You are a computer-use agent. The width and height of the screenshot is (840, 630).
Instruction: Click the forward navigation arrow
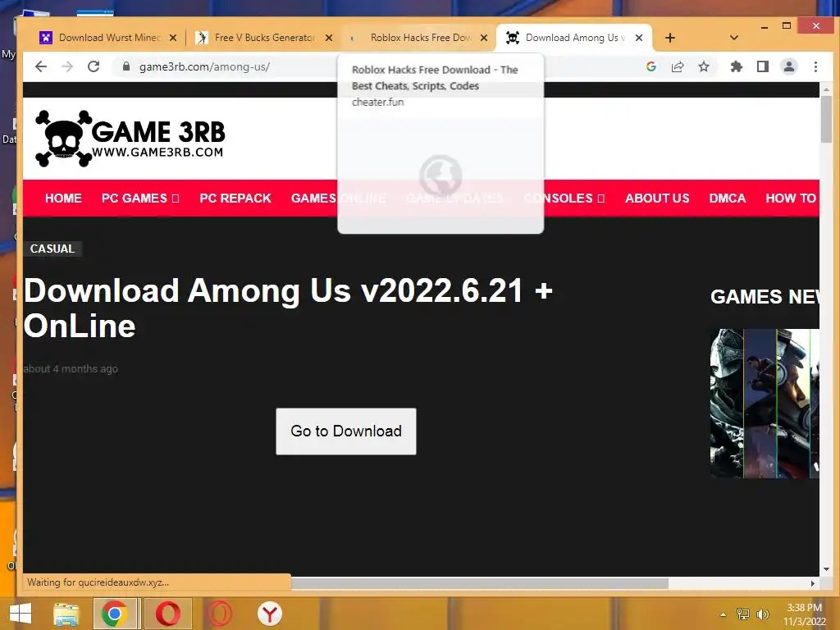point(67,66)
